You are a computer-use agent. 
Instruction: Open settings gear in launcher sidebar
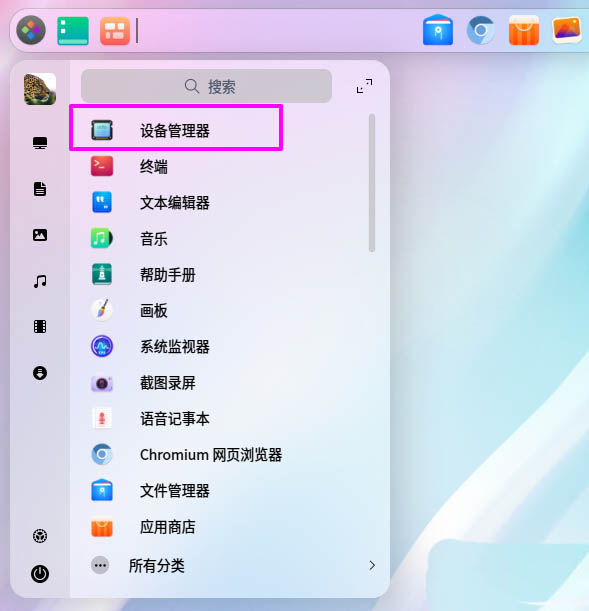point(40,536)
